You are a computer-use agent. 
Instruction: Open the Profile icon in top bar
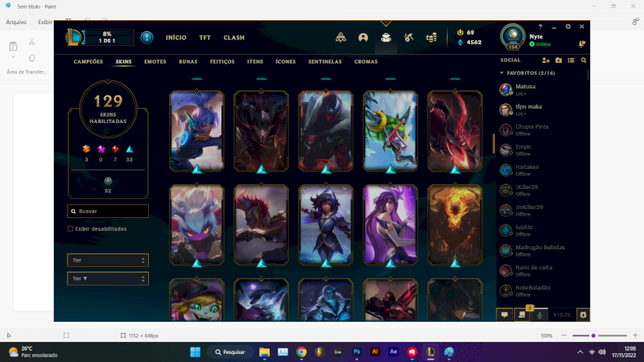[x=363, y=38]
